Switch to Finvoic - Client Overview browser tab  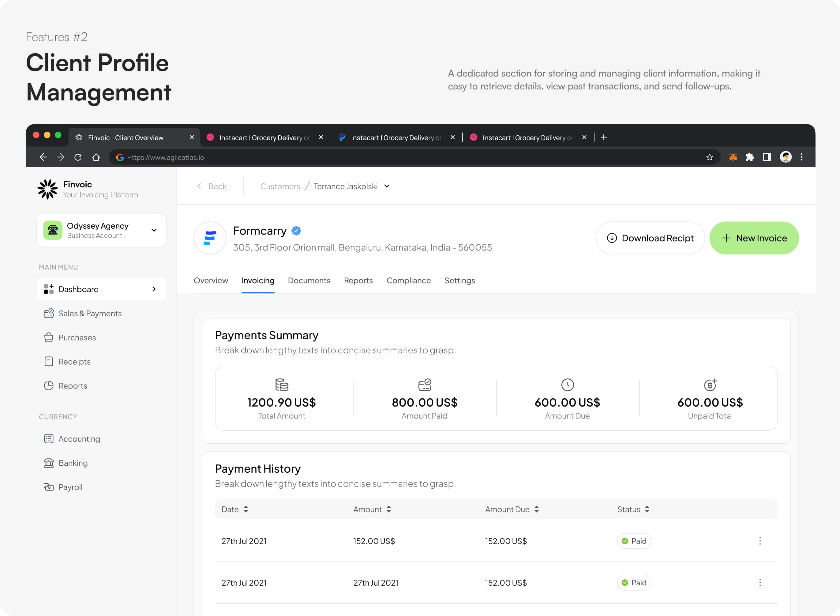coord(134,137)
